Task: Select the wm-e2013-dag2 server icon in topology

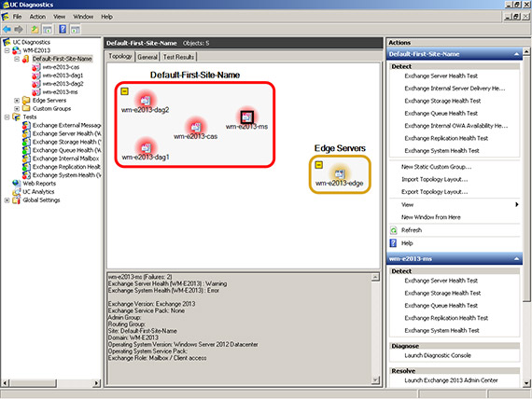Action: tap(146, 100)
